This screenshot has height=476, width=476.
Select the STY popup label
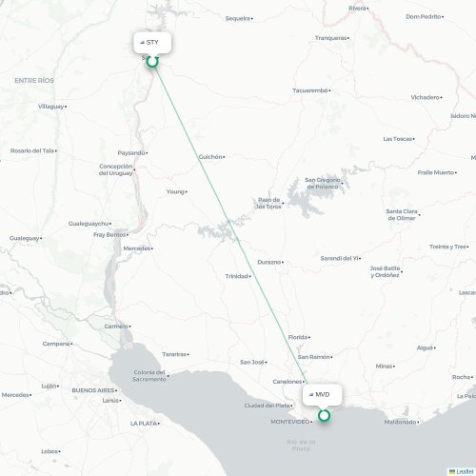click(152, 43)
